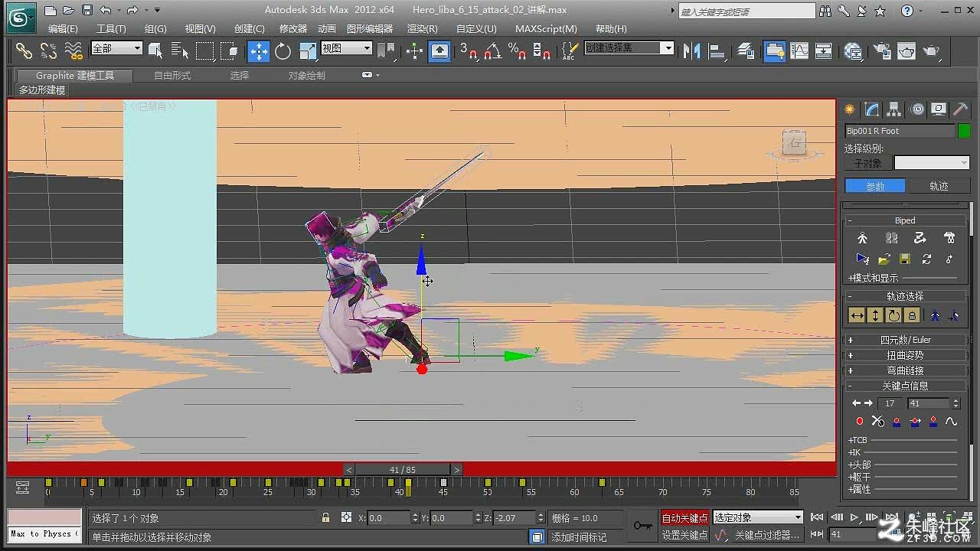980x551 pixels.
Task: Click Body Vertical track selection button
Action: 875,315
